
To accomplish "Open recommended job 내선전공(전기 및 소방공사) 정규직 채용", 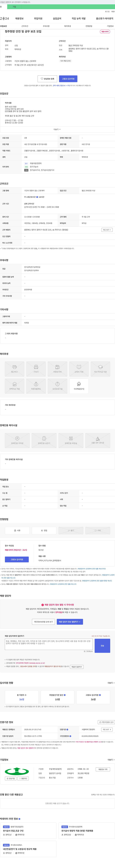I will pos(20,849).
